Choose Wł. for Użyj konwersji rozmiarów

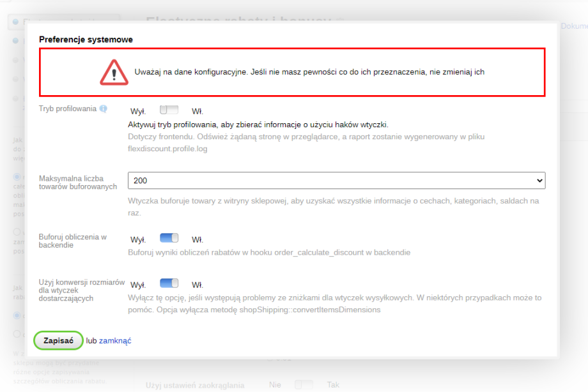pyautogui.click(x=197, y=285)
